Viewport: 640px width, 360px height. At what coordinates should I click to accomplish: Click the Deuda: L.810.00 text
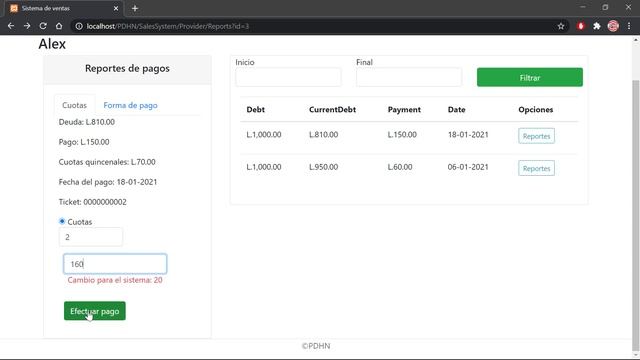87,122
